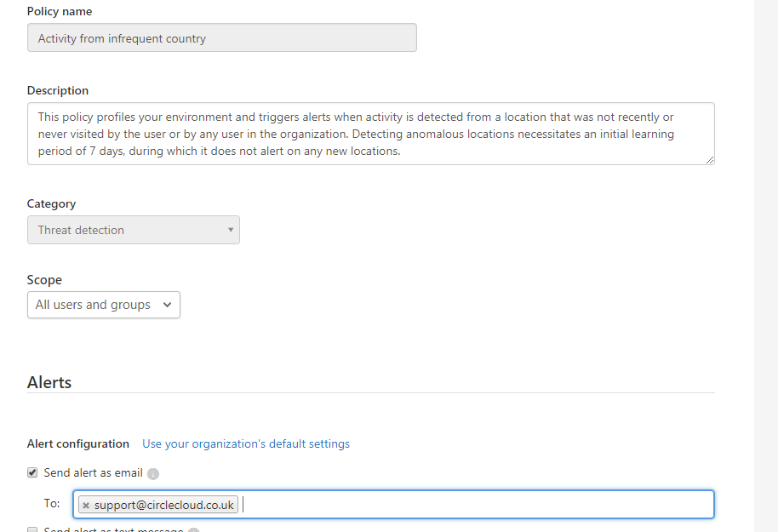
Task: Grab the Description box resize handle
Action: 710,160
